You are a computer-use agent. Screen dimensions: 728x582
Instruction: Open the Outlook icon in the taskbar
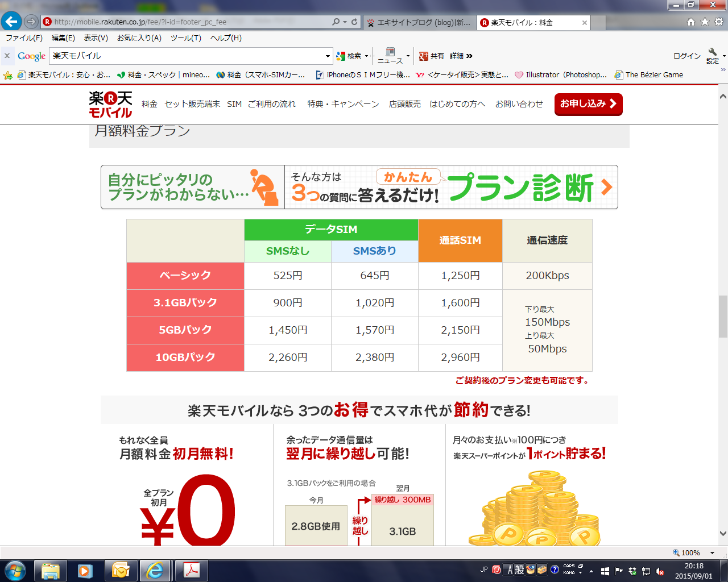[121, 570]
